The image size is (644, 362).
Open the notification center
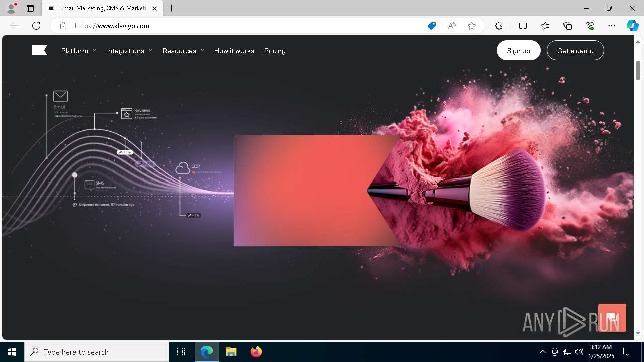click(627, 352)
